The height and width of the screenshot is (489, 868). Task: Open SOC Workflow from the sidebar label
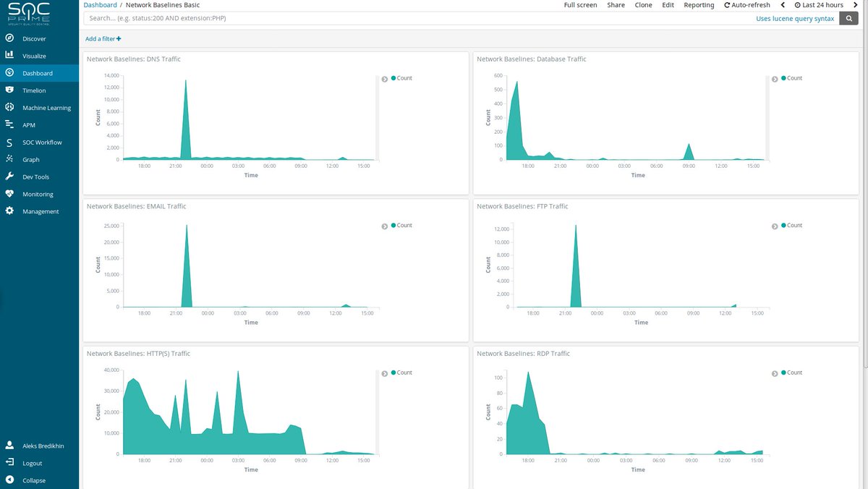[x=42, y=143]
